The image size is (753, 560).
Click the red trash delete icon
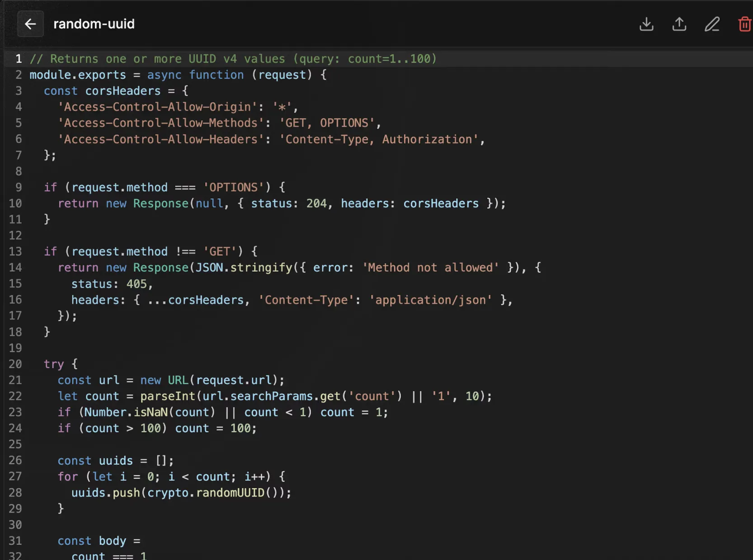point(744,24)
